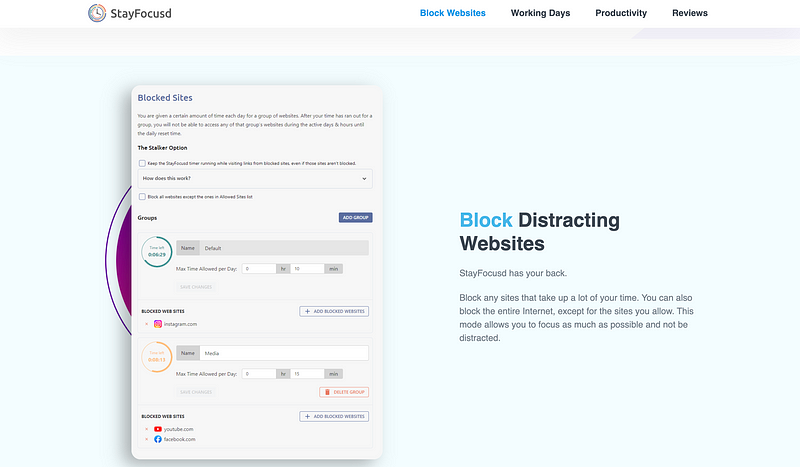The image size is (800, 467).
Task: Click the YouTube site icon
Action: 158,429
